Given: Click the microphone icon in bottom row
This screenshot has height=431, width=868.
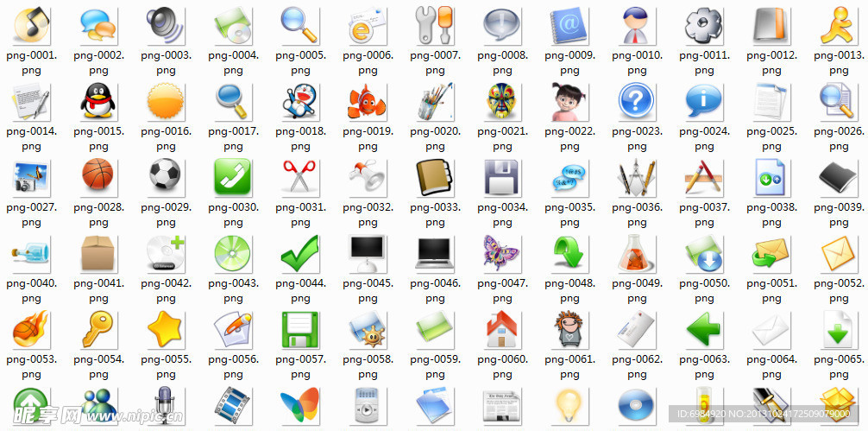Looking at the screenshot, I should pyautogui.click(x=166, y=405).
